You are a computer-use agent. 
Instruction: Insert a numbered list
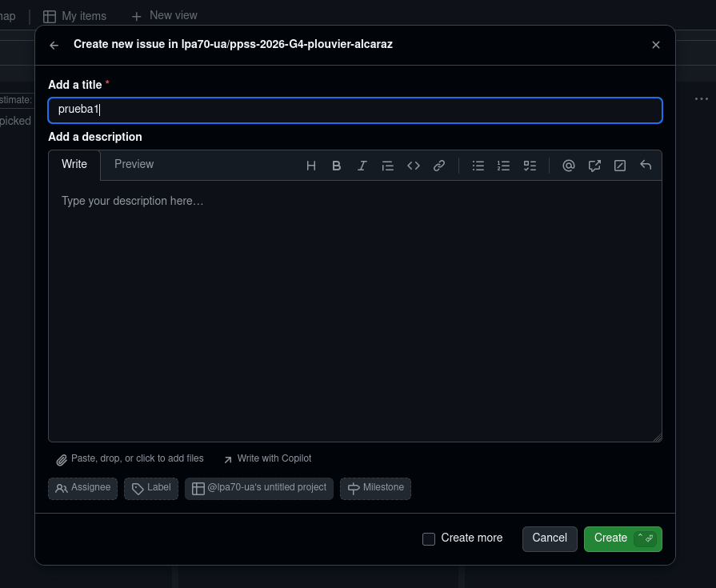504,166
